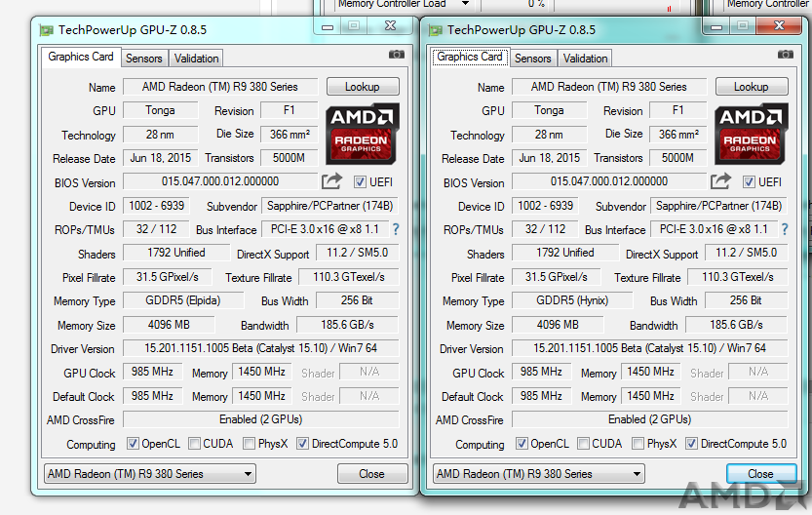
Task: Click PCI-E 3.0 x16 @ x8 1.1 in left window
Action: [325, 229]
